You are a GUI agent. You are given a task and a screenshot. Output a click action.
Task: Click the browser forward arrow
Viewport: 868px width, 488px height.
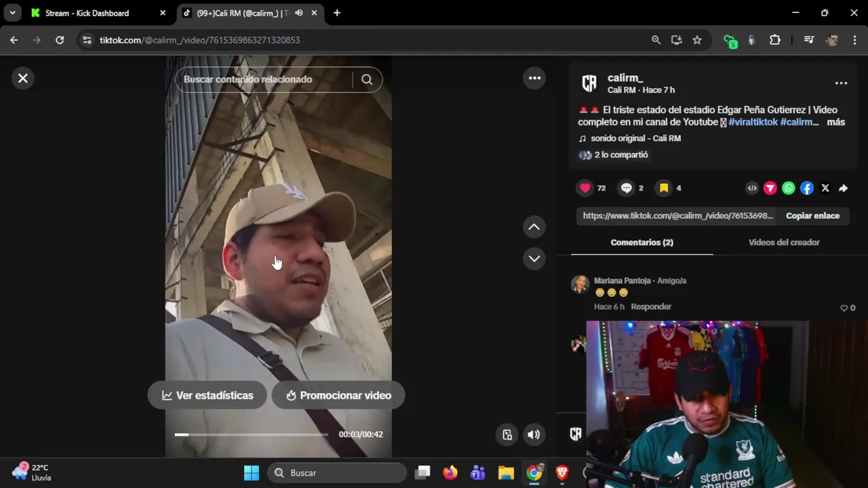[x=37, y=40]
